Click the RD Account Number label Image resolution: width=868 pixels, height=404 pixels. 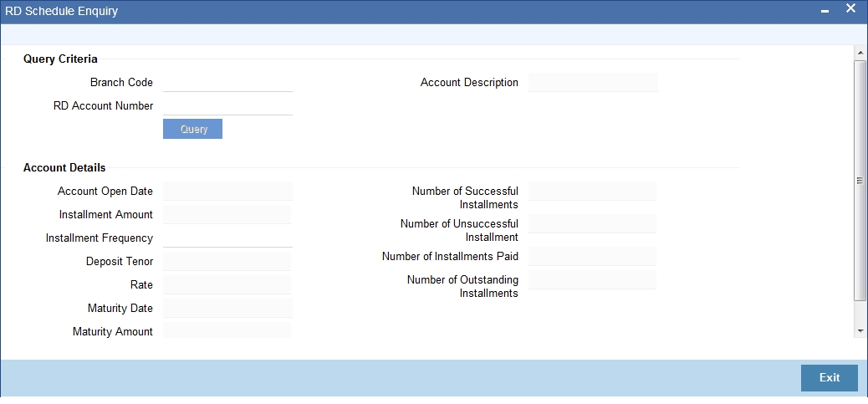(104, 105)
